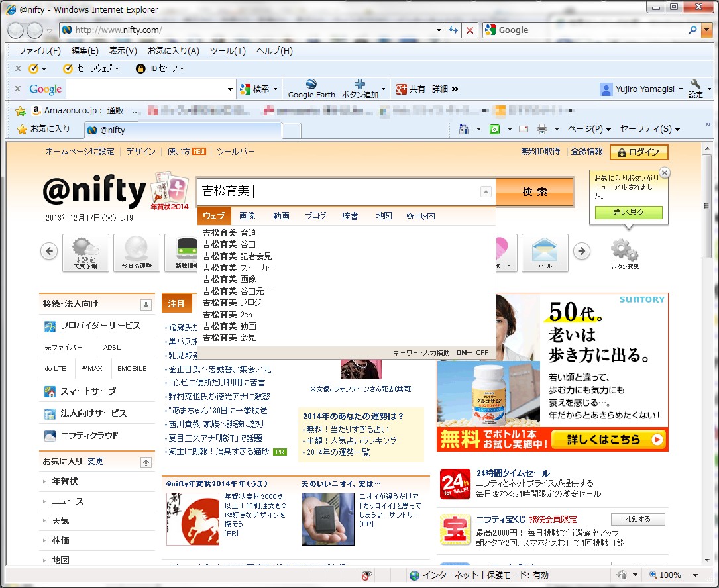
Task: Select the 動画 search tab
Action: [281, 215]
